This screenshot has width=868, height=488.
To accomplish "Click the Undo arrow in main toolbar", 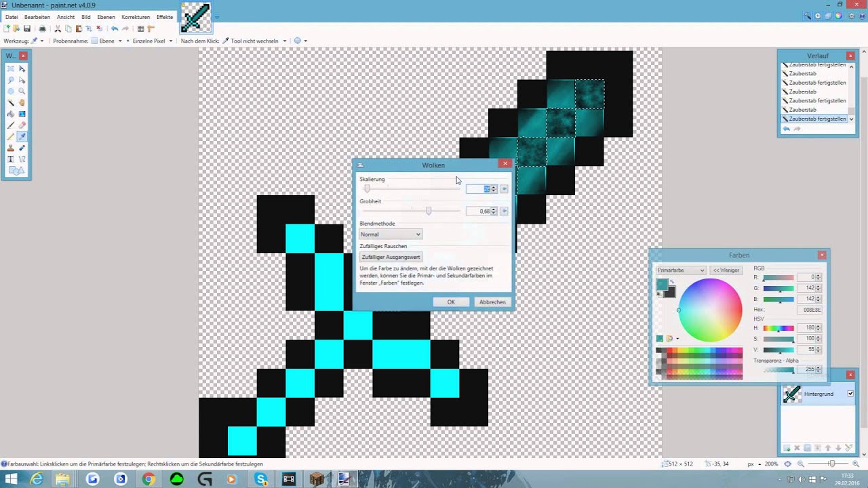I will [x=115, y=28].
